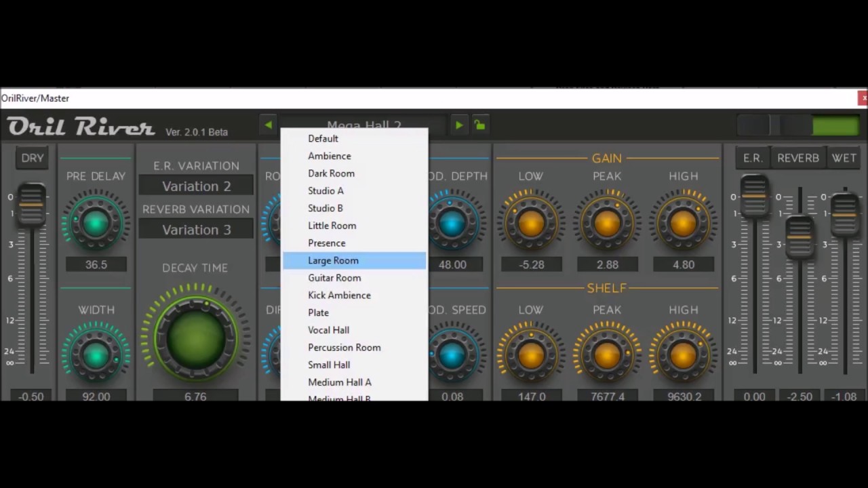Pick Small Hall from the list
The image size is (868, 488).
coord(355,365)
